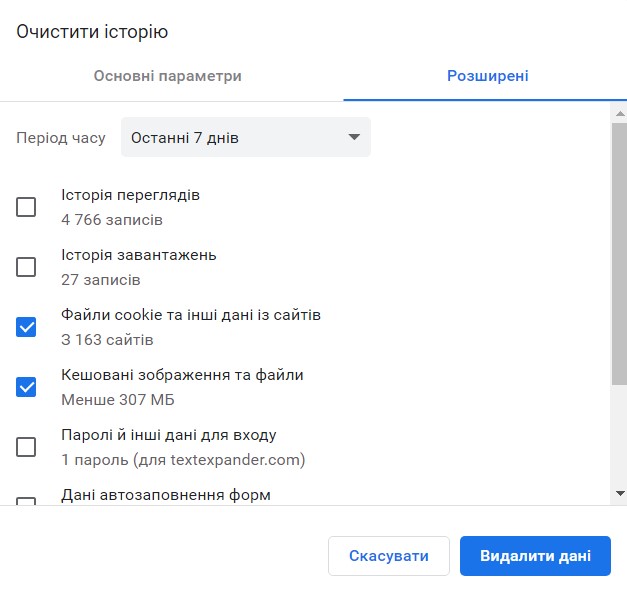Uncheck Файли cookie та інші дані із сайтів
This screenshot has height=592, width=627.
coord(26,327)
